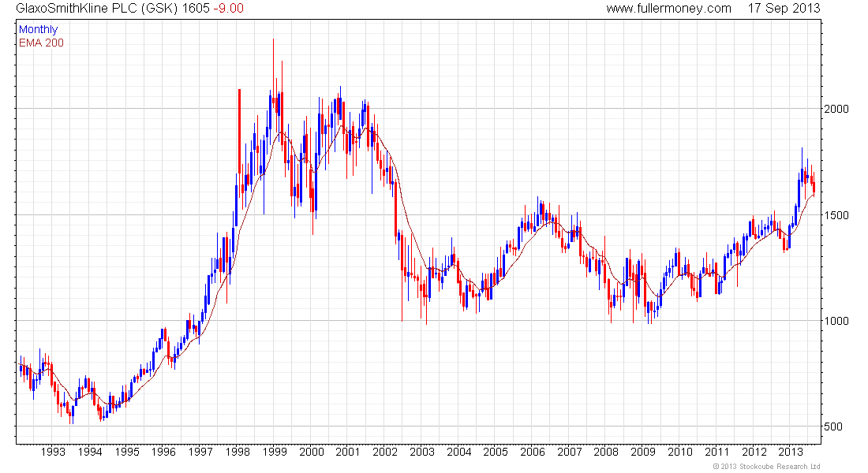868x473 pixels.
Task: Click the 1997 year axis label
Action: pyautogui.click(x=200, y=452)
